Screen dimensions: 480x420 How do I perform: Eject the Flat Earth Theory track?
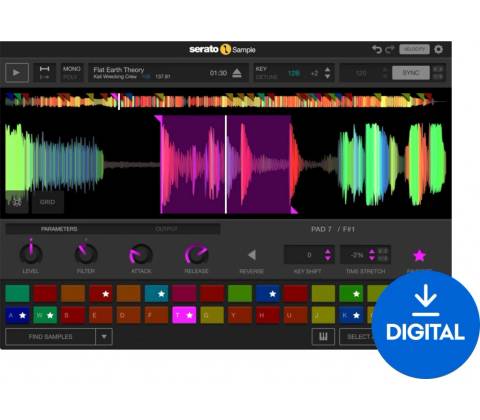237,73
